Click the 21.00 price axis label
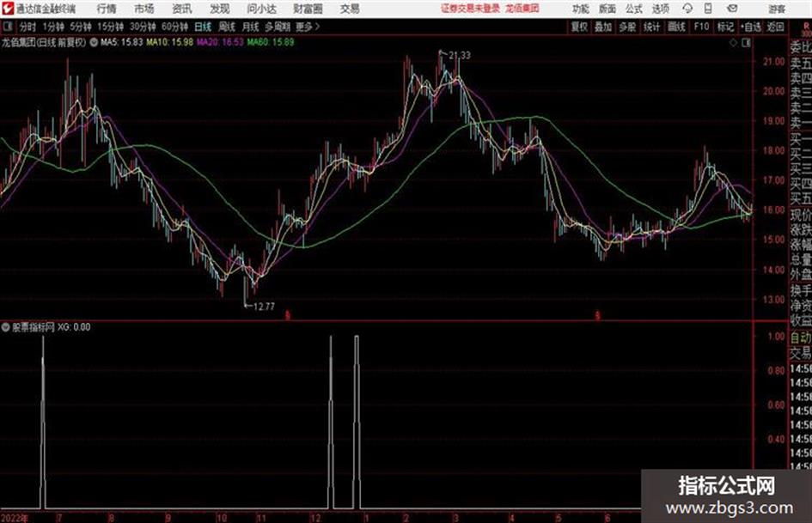This screenshot has width=812, height=523. [x=773, y=62]
